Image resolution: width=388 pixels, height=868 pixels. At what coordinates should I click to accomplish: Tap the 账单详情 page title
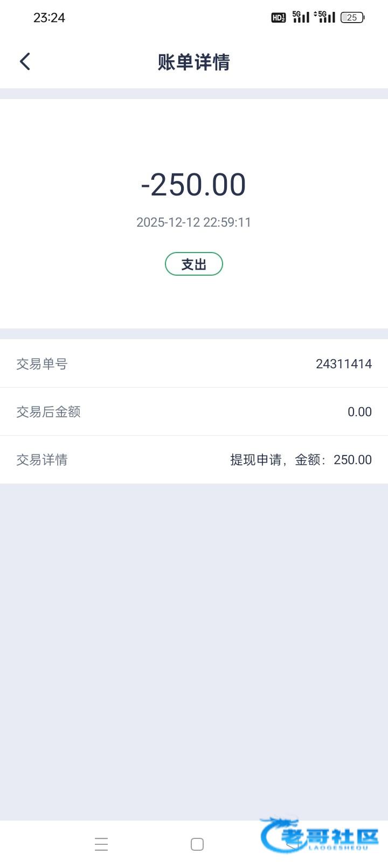(193, 62)
